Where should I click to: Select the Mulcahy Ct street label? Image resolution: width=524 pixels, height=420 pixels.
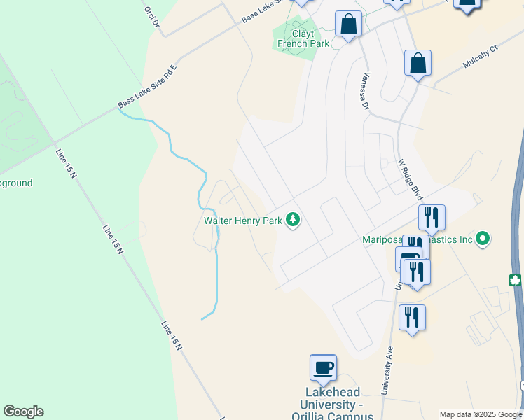[481, 57]
